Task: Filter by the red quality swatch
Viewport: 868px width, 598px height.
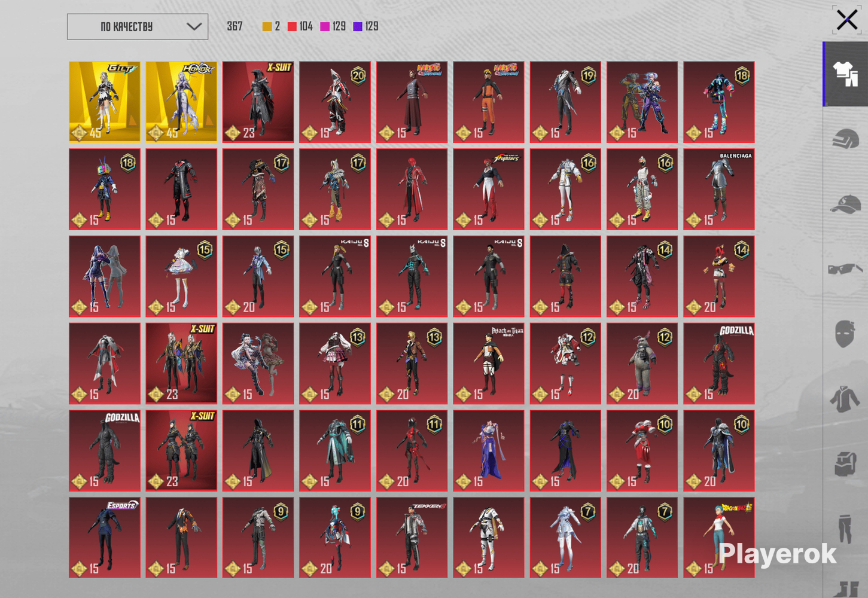Action: pos(292,26)
